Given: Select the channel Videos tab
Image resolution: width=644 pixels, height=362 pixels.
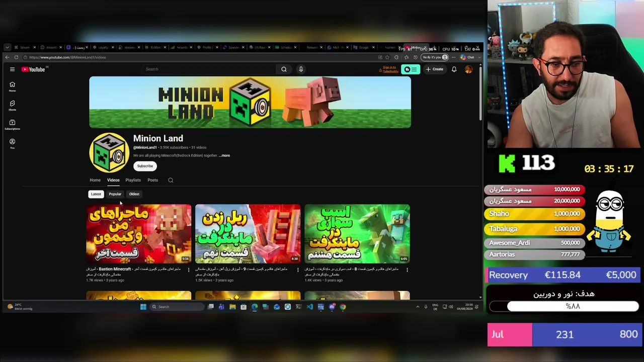Looking at the screenshot, I should click(113, 180).
